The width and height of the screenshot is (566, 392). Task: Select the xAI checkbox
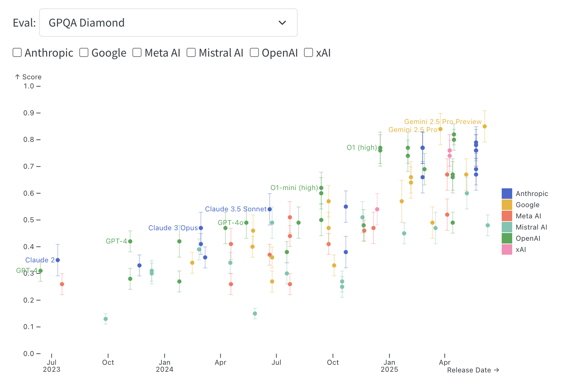click(x=309, y=52)
